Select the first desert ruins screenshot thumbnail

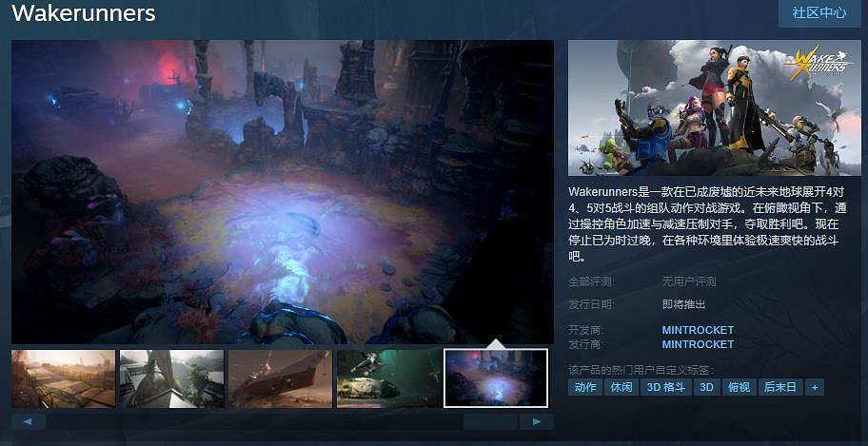64,378
